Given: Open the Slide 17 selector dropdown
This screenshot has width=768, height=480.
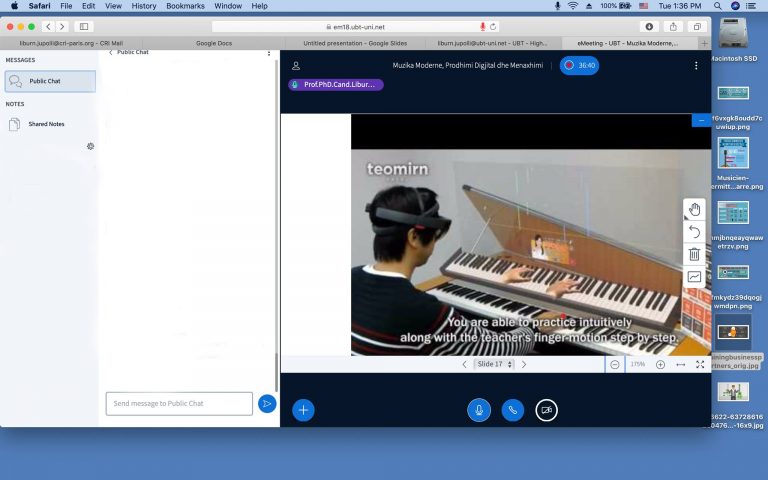Looking at the screenshot, I should click(494, 364).
